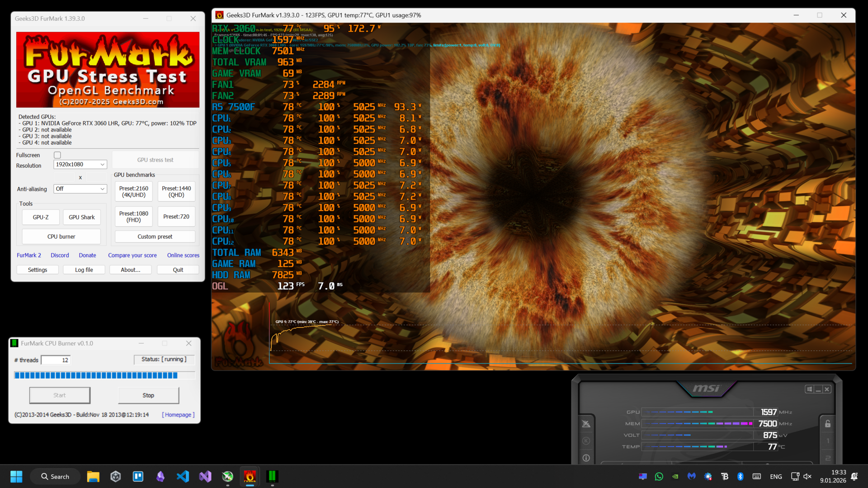Click the GPU clock bar in Afterburner
The image size is (868, 488).
697,412
